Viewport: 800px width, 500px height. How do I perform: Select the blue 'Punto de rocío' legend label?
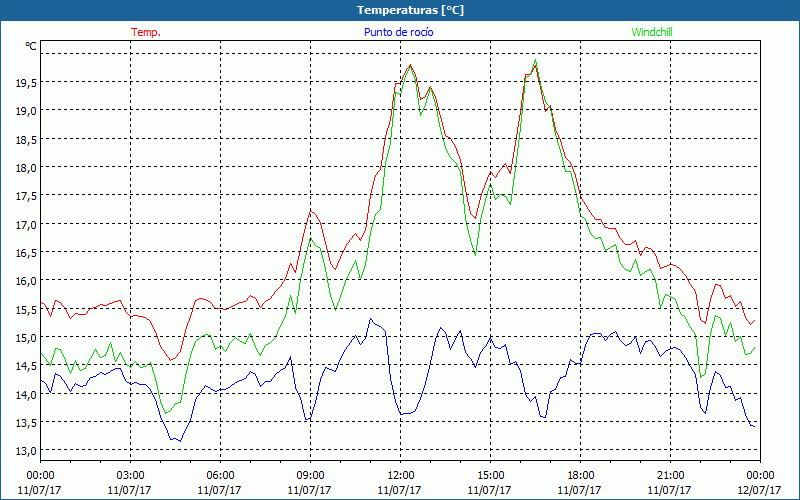(x=398, y=32)
